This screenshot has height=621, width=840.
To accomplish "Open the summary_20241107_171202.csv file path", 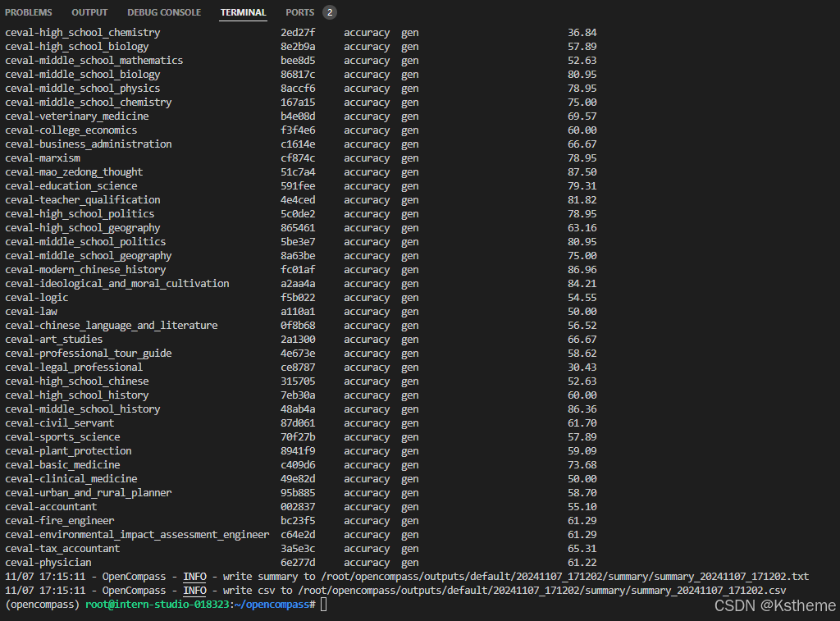I will pos(541,591).
